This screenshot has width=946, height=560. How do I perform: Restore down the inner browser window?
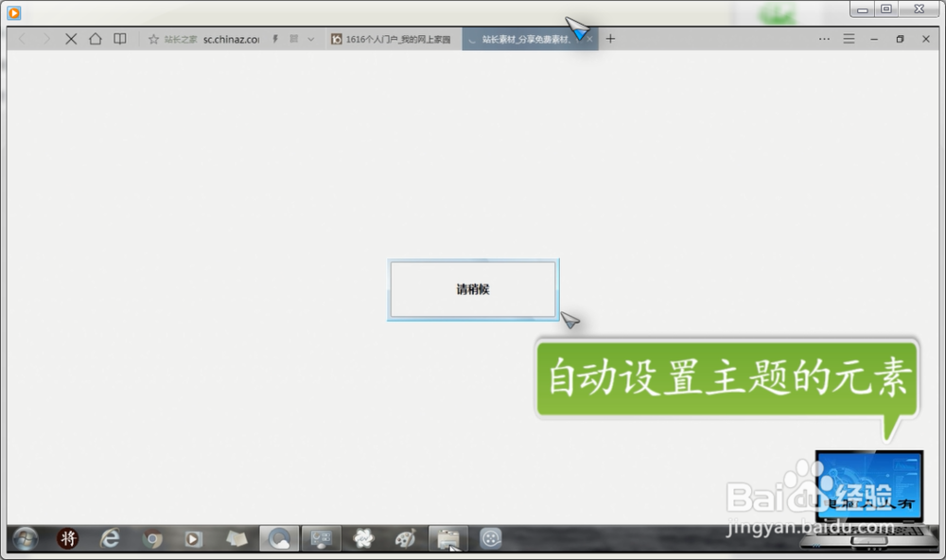(900, 39)
